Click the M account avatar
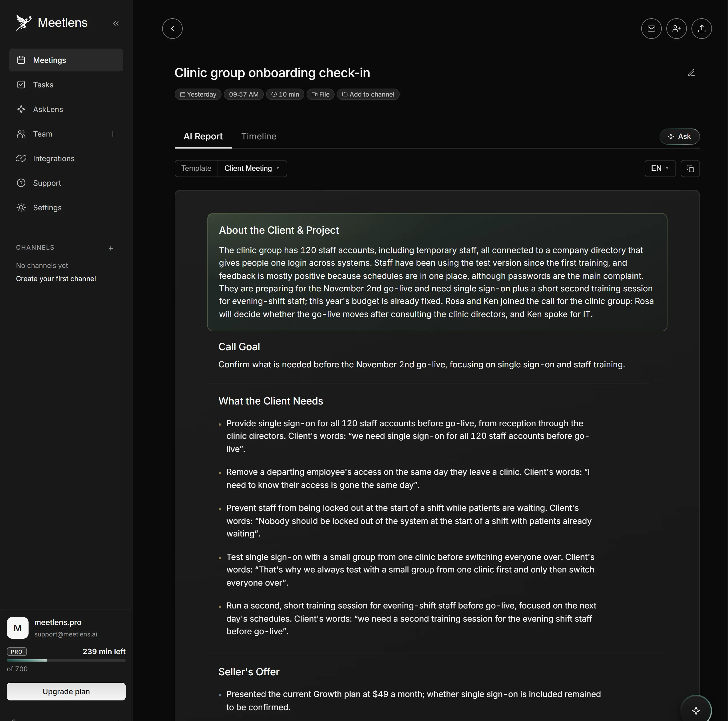 (x=18, y=628)
